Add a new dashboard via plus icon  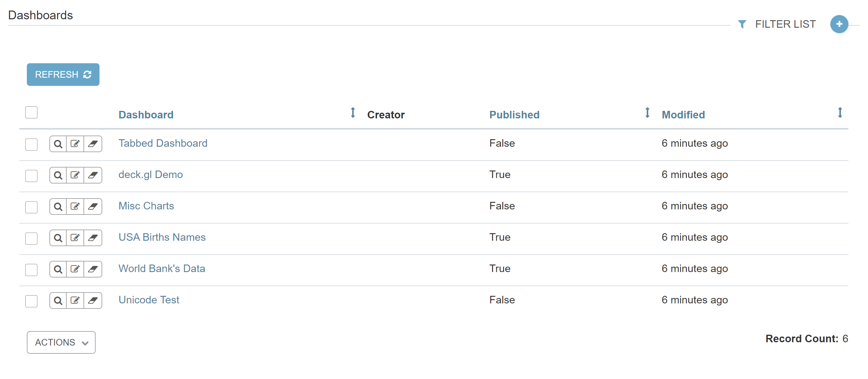839,24
